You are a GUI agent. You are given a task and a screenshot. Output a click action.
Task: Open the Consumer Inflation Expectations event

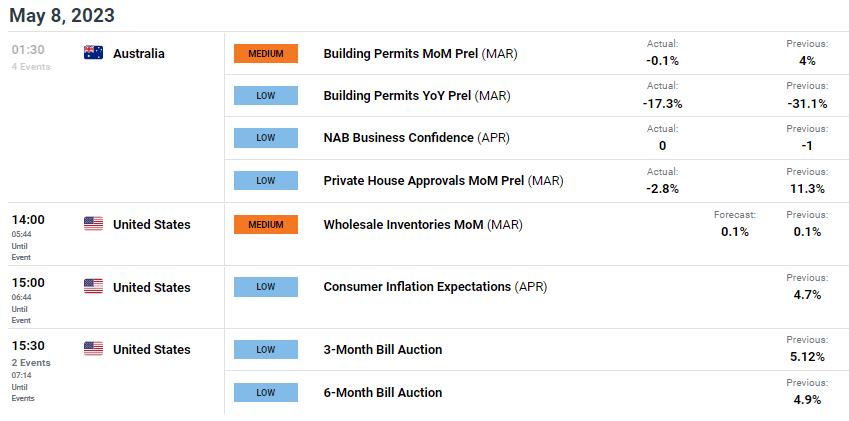point(435,287)
